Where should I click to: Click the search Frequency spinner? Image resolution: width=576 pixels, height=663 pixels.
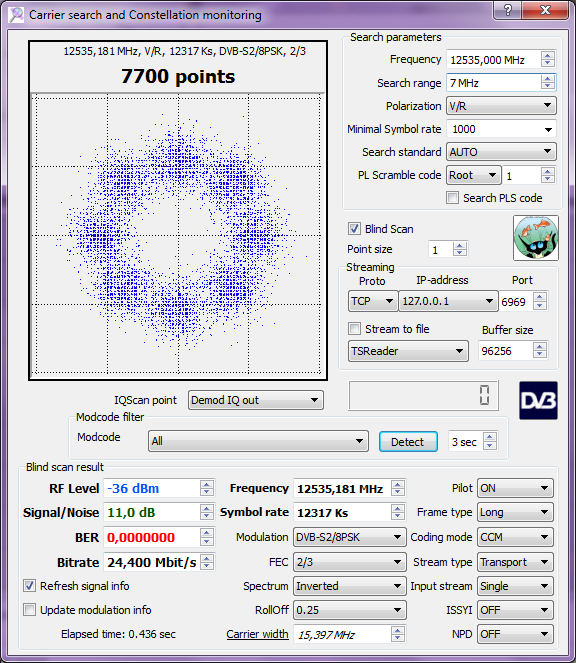pyautogui.click(x=548, y=60)
